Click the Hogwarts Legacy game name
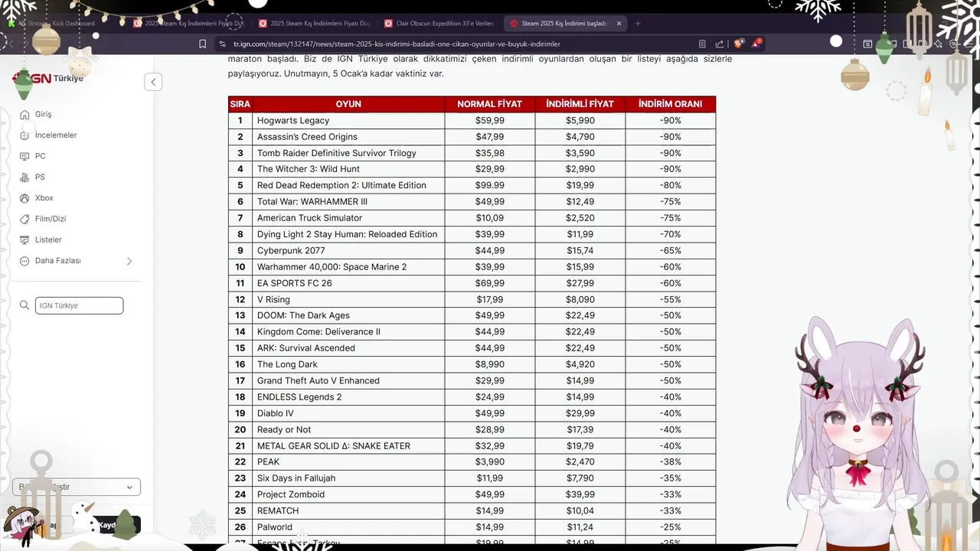The width and height of the screenshot is (980, 551). (x=293, y=121)
